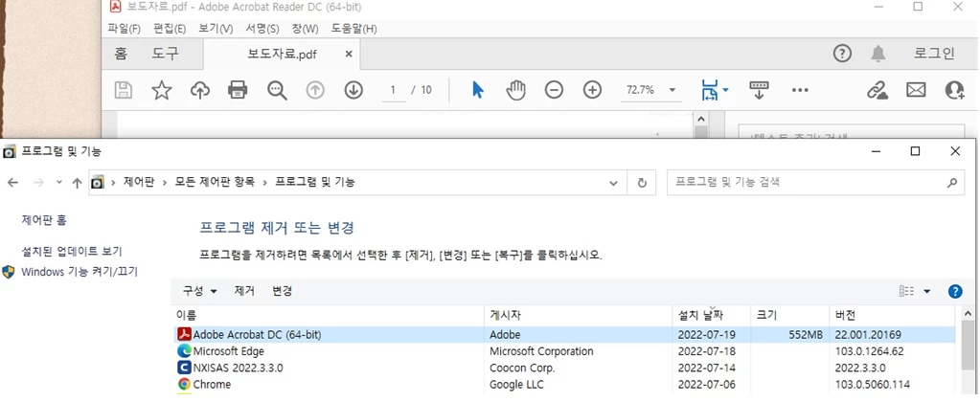
Task: Open more tools ellipsis in Acrobat
Action: [800, 91]
